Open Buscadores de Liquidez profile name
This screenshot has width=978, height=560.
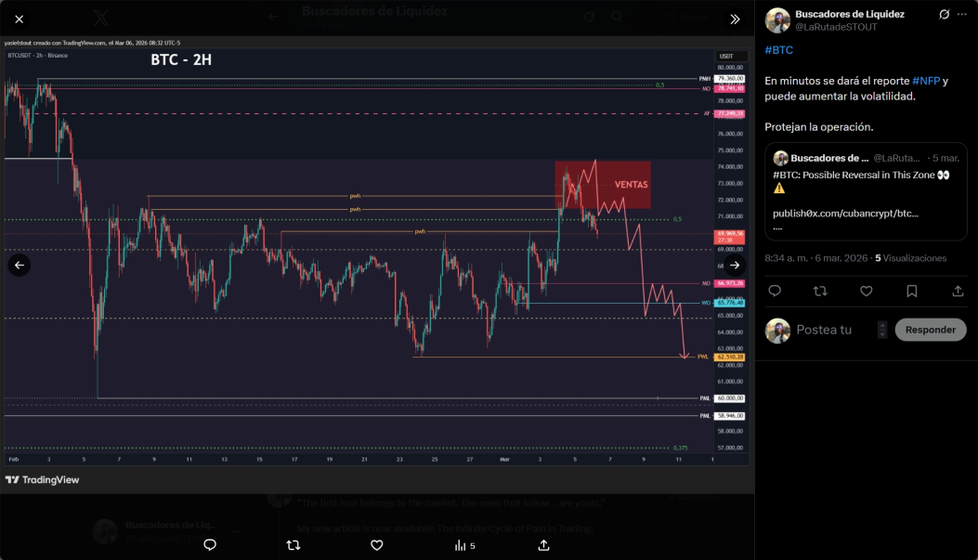[x=850, y=14]
